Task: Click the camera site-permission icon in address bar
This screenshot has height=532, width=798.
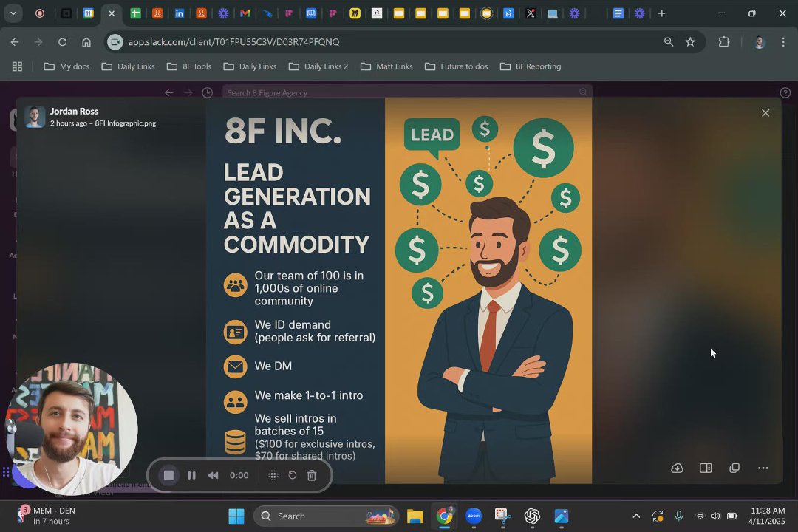Action: pyautogui.click(x=115, y=41)
